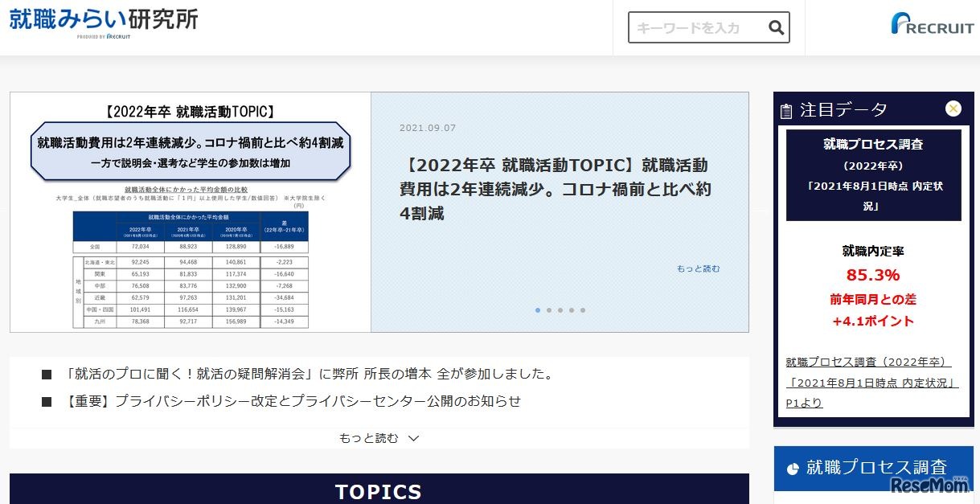
Task: Open the もっと読む link inside the carousel slide
Action: click(x=697, y=268)
